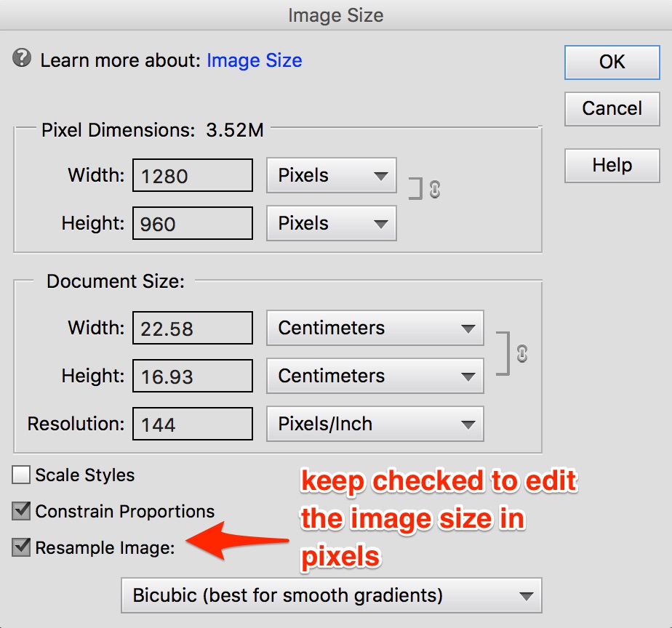Click the pixel Height field showing 960
This screenshot has width=672, height=628.
192,224
